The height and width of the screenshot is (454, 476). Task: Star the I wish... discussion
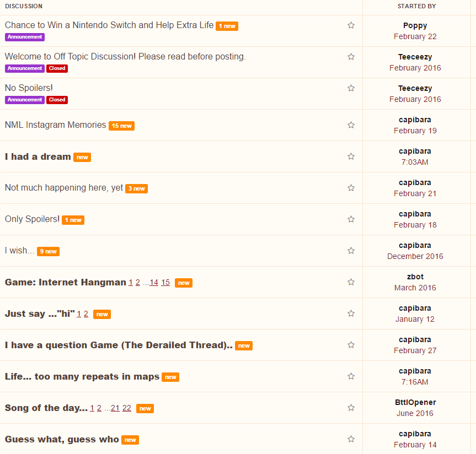tap(351, 251)
